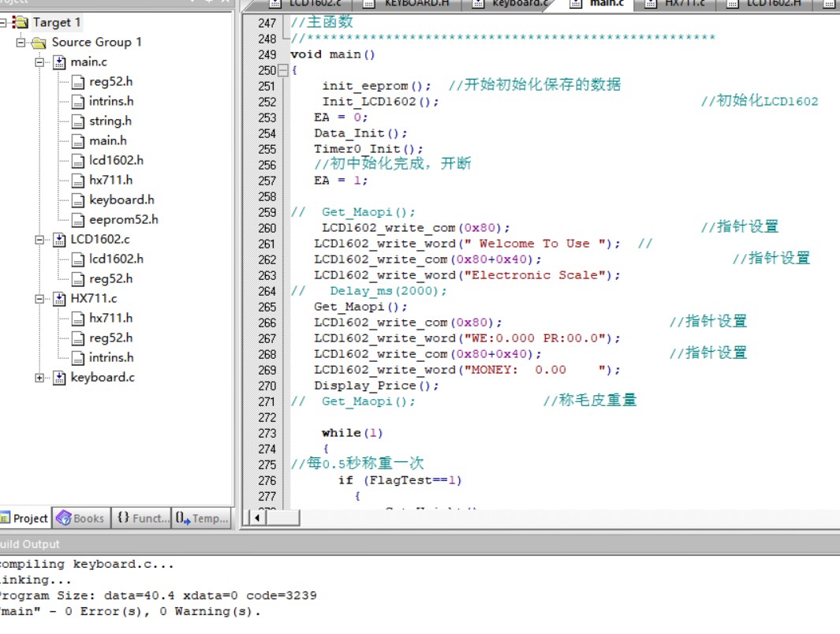Image resolution: width=840 pixels, height=634 pixels.
Task: Select lcd1602.h under LCD1602.c
Action: coord(116,259)
